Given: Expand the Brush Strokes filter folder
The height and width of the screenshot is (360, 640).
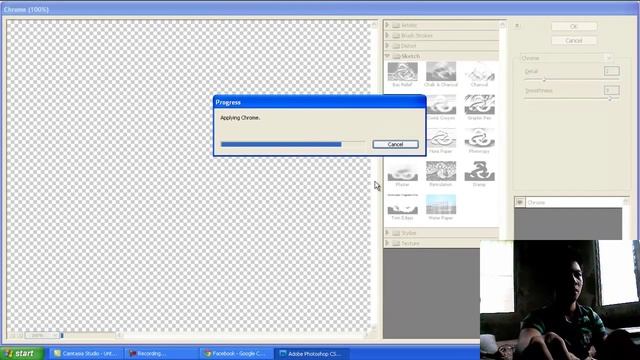Looking at the screenshot, I should point(387,36).
